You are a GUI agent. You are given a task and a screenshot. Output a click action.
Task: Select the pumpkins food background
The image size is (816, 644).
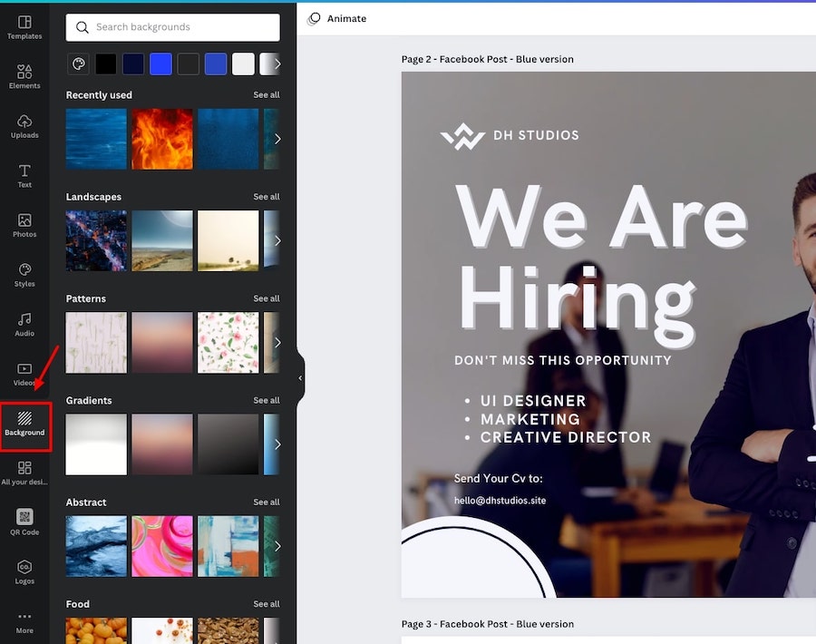96,630
